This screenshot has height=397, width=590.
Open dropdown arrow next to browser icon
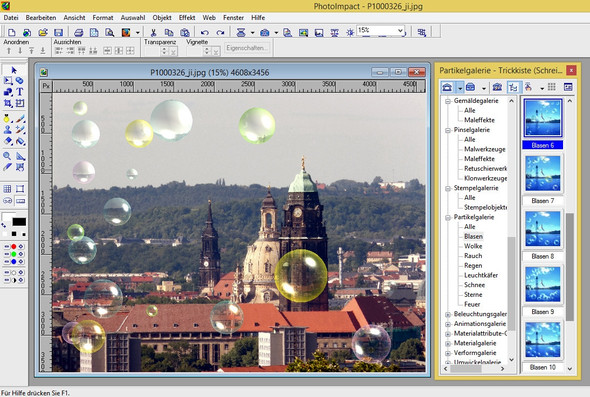[137, 33]
